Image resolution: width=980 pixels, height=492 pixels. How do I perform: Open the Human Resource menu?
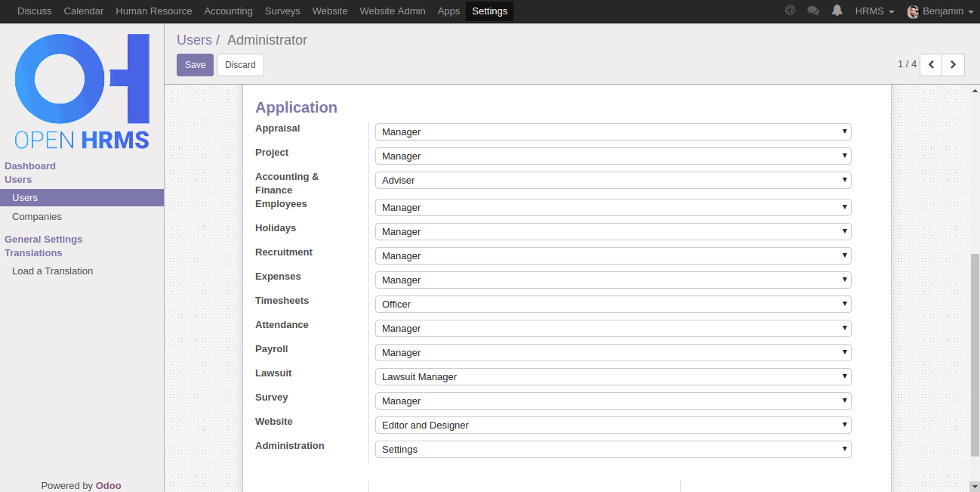tap(153, 11)
